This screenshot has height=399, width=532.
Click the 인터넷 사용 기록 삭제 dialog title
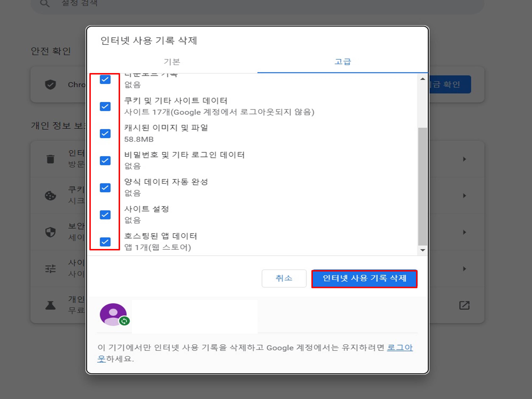point(149,40)
